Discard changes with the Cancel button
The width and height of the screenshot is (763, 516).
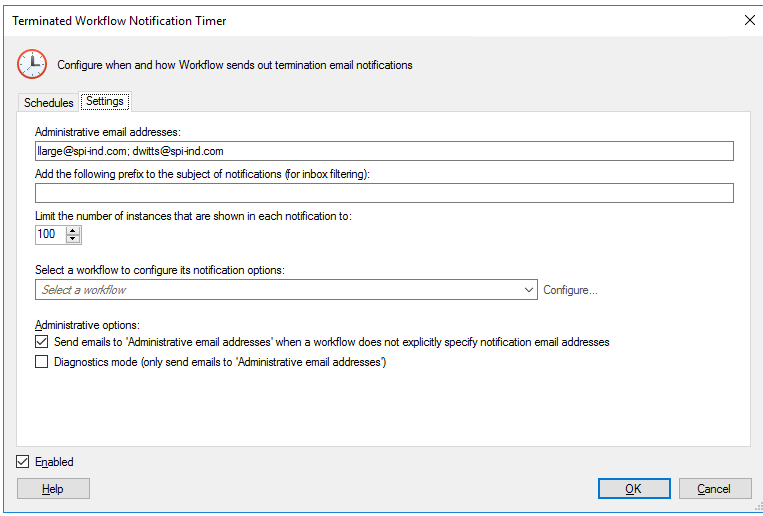(715, 489)
